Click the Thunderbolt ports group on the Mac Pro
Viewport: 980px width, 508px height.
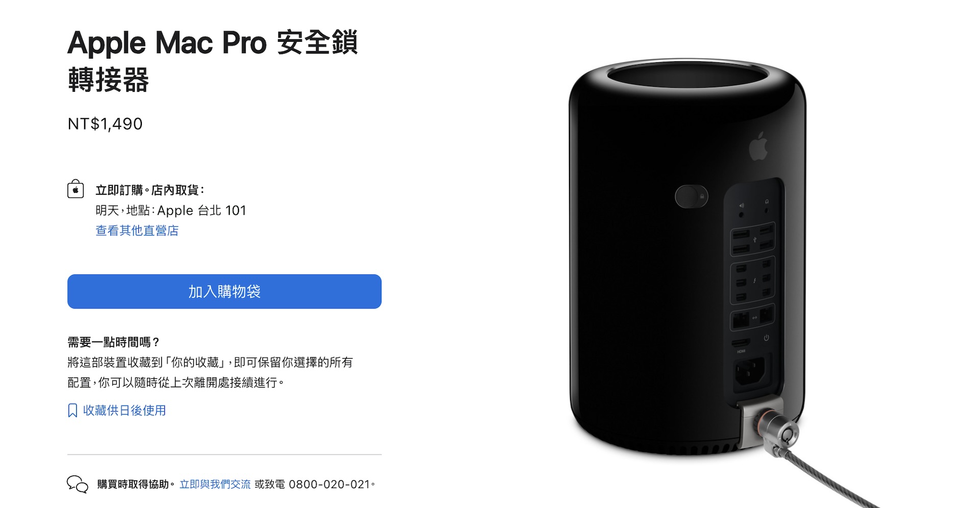coord(753,281)
